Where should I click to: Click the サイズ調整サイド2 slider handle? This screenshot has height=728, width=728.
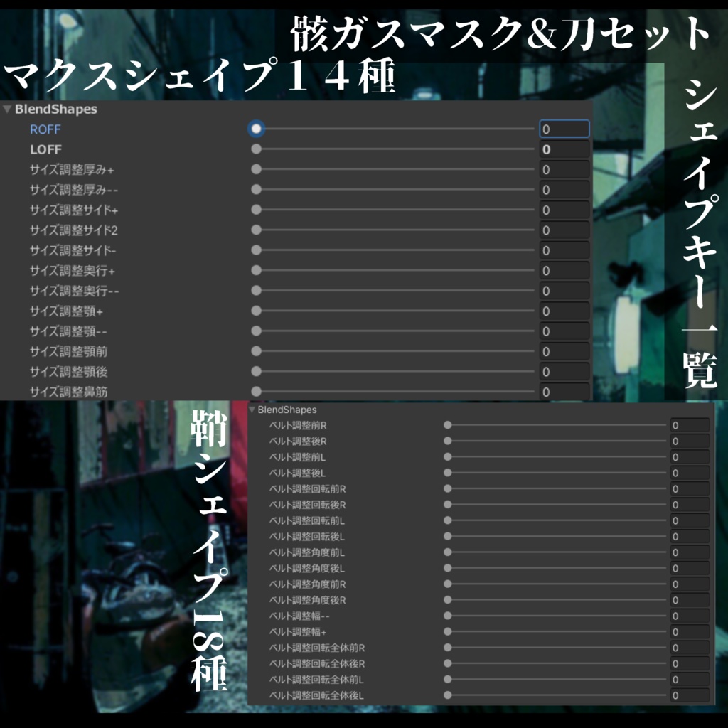click(255, 230)
